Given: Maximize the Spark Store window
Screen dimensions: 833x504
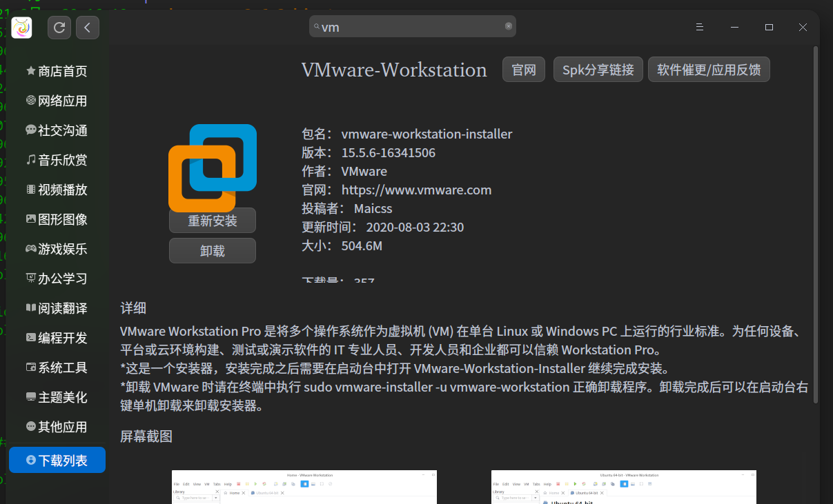Looking at the screenshot, I should point(769,28).
